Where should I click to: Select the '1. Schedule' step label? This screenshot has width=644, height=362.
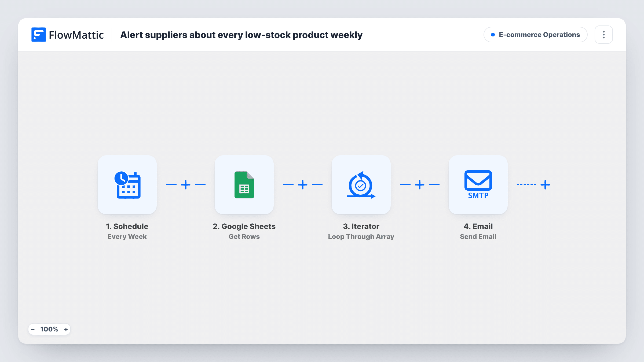pyautogui.click(x=127, y=226)
